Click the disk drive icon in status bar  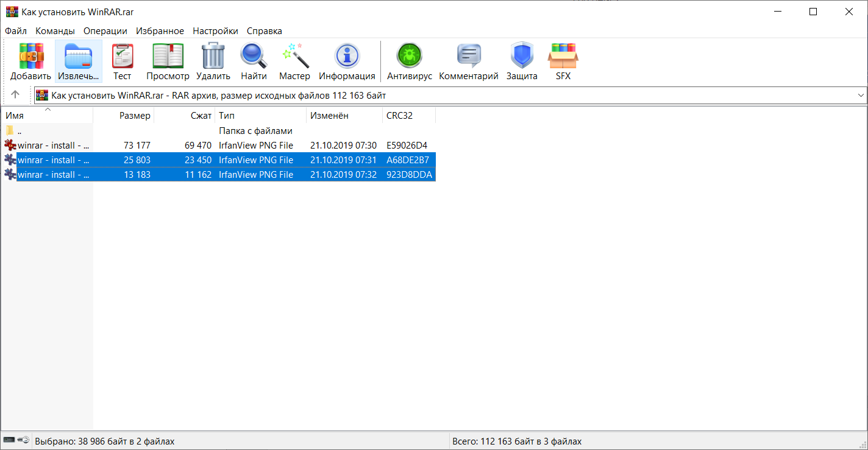pos(9,440)
